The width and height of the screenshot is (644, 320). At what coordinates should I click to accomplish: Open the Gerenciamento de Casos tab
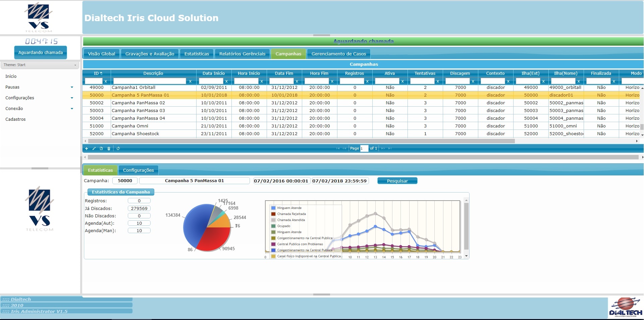pos(338,54)
